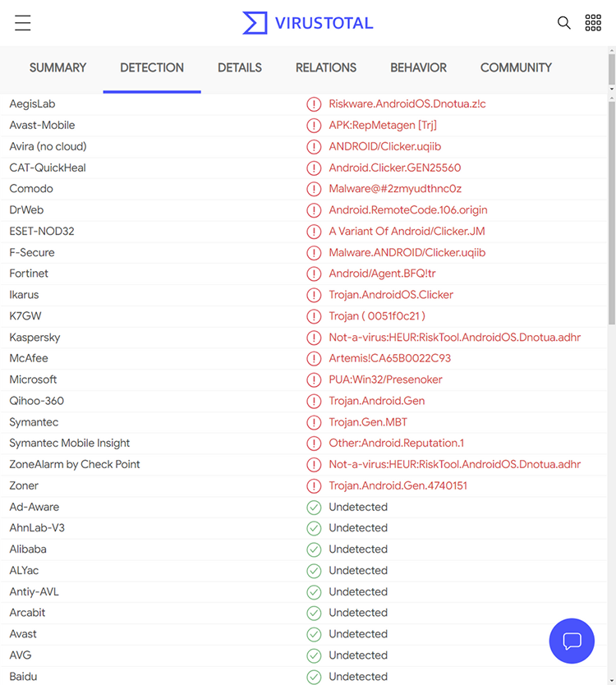Open the search icon
This screenshot has height=685, width=616.
tap(564, 23)
